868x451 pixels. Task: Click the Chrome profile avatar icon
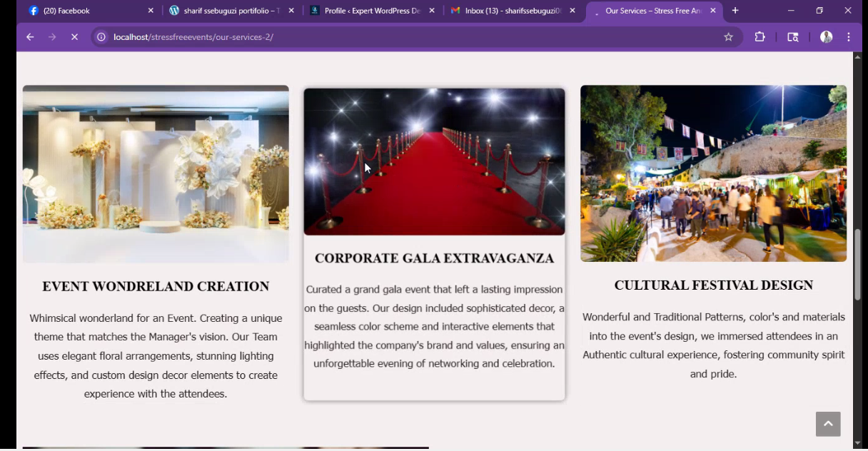pos(826,37)
